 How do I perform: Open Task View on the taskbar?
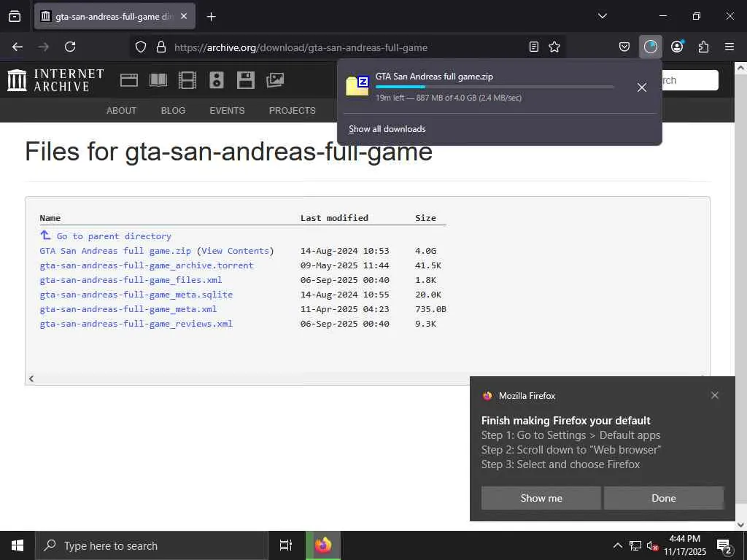pos(285,545)
